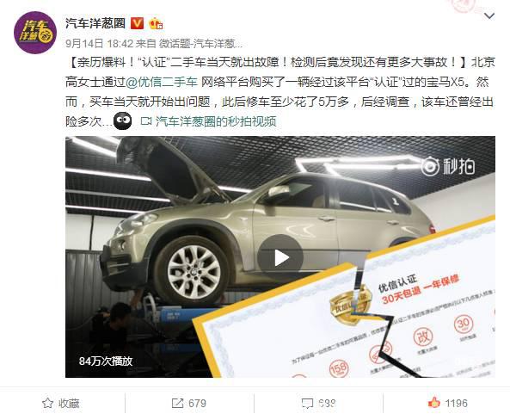Toggle 收藏 star to favorite post

pos(48,403)
